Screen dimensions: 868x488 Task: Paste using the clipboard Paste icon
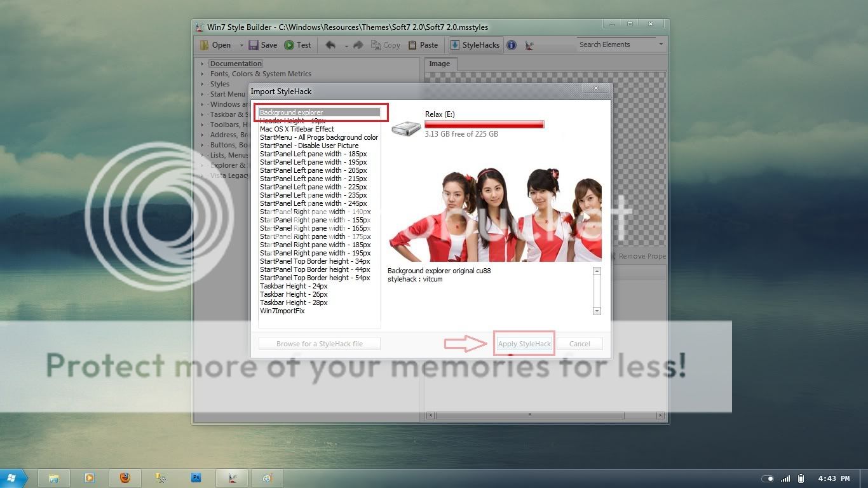[413, 45]
